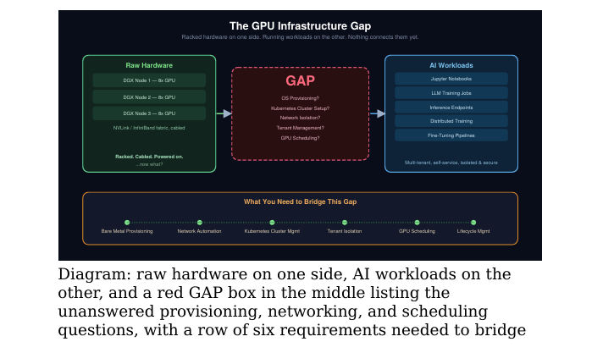Click the What You Need to Bridge This Gap heading
603x364 pixels.
click(301, 201)
